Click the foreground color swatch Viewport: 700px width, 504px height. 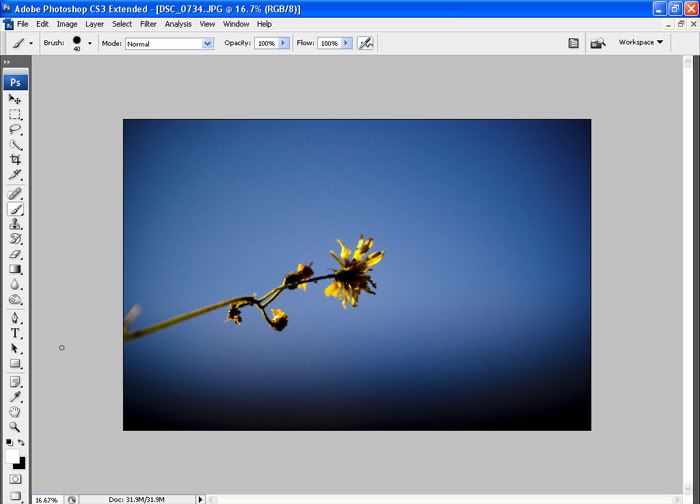[x=11, y=456]
